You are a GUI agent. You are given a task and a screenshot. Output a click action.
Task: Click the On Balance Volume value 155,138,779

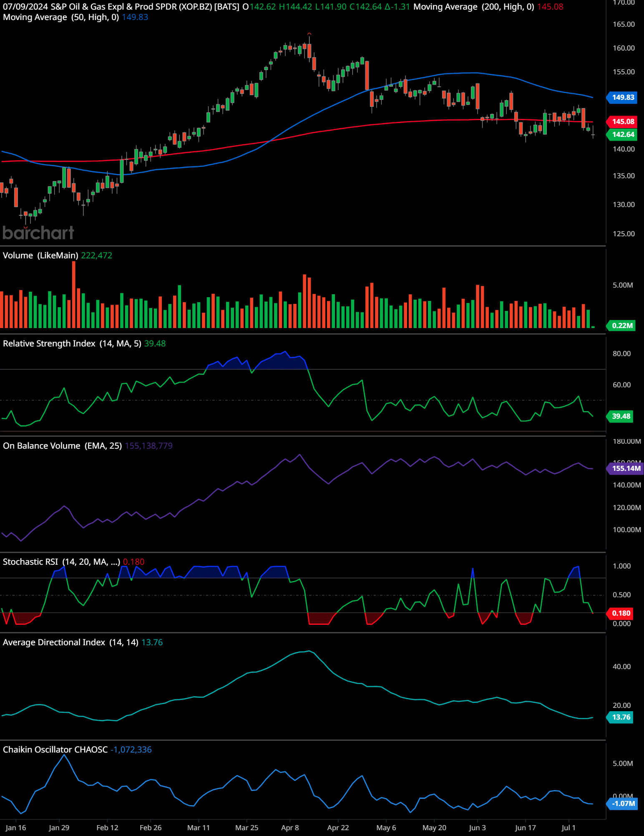tap(149, 446)
